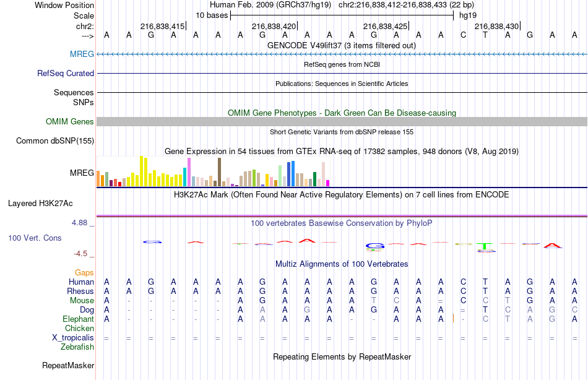The width and height of the screenshot is (588, 380).
Task: Click the tall brown bar in GTEx chart
Action: pos(219,171)
